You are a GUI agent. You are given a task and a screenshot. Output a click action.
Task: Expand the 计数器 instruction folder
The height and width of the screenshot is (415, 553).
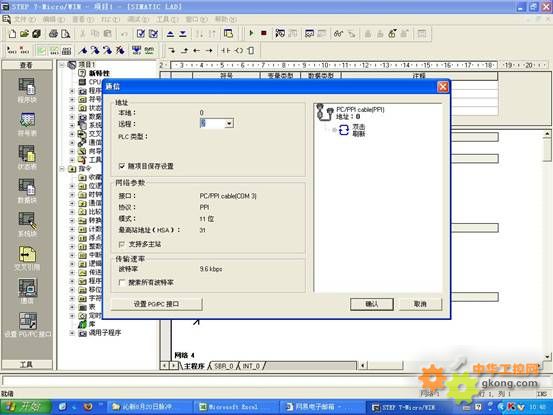[x=72, y=229]
